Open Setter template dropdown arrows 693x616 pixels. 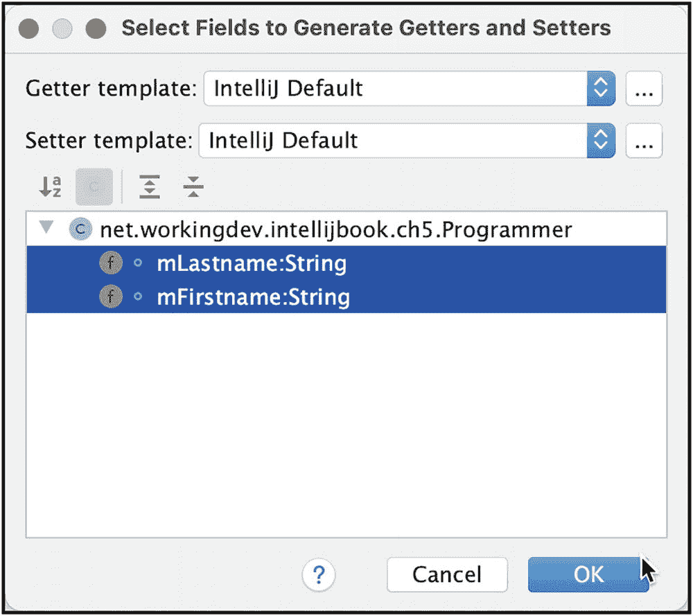[x=601, y=141]
